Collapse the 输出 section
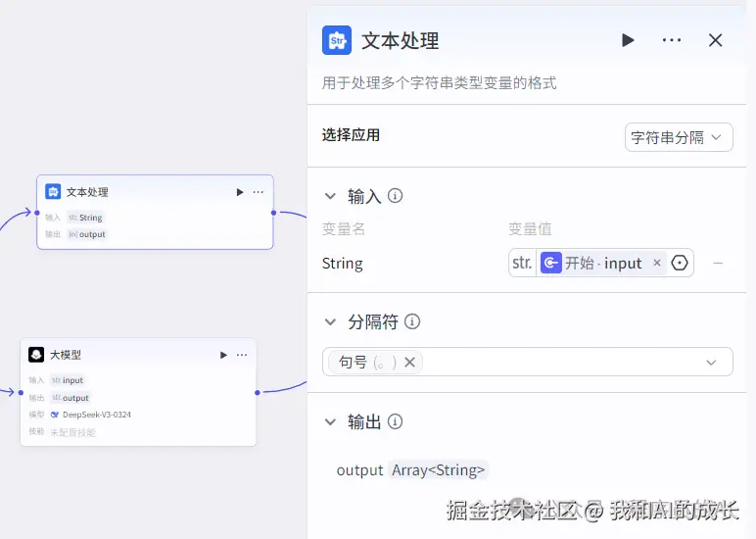Screen dimensions: 756x539 coord(330,421)
